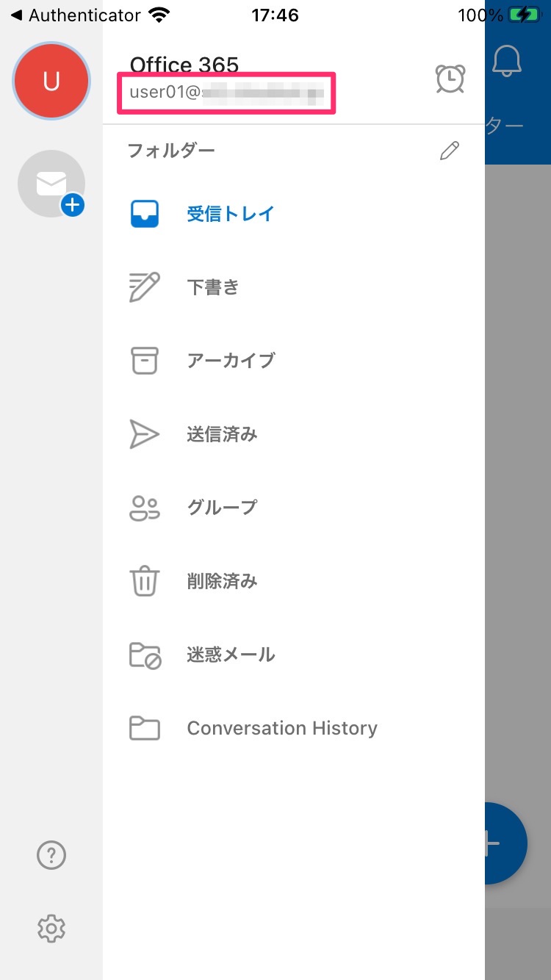
Task: Open Do Not Disturb alarm clock icon
Action: pyautogui.click(x=450, y=79)
